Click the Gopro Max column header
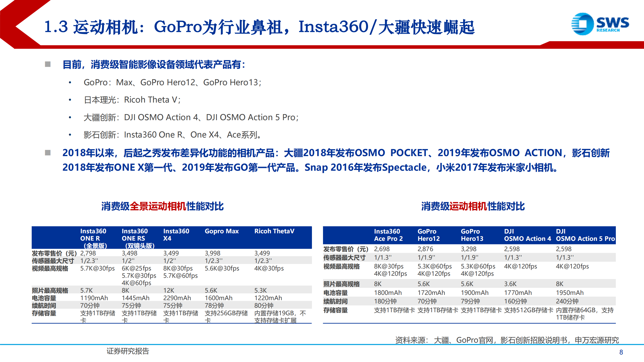Screen dimensions: 644x362 [x=222, y=231]
